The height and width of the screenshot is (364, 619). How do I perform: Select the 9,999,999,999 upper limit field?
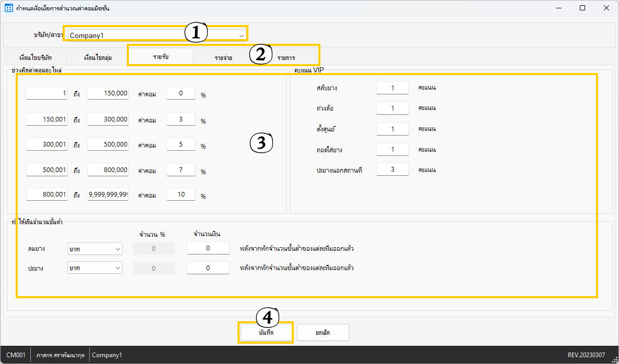pos(108,195)
